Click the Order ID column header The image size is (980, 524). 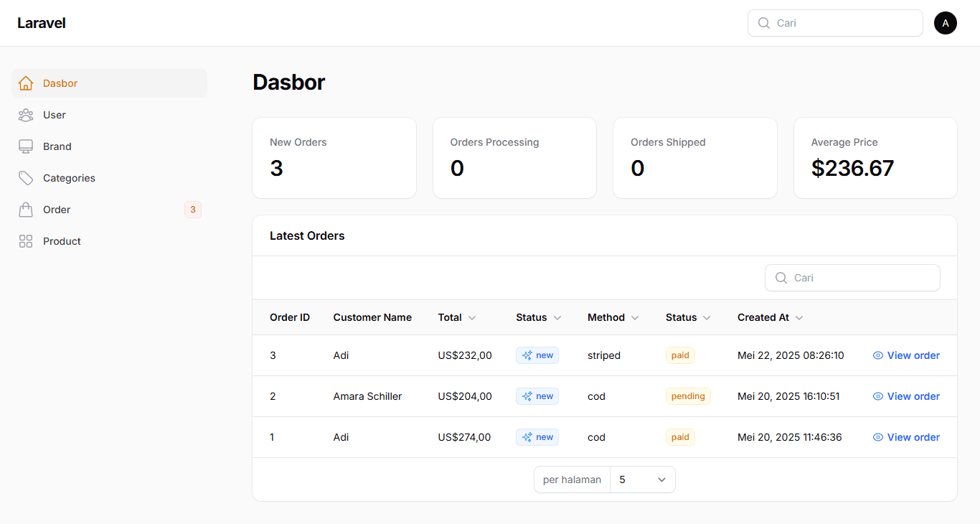click(290, 317)
